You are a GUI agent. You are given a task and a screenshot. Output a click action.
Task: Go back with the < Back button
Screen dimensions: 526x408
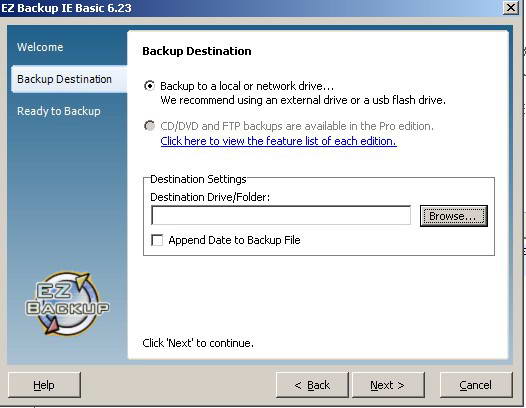312,385
